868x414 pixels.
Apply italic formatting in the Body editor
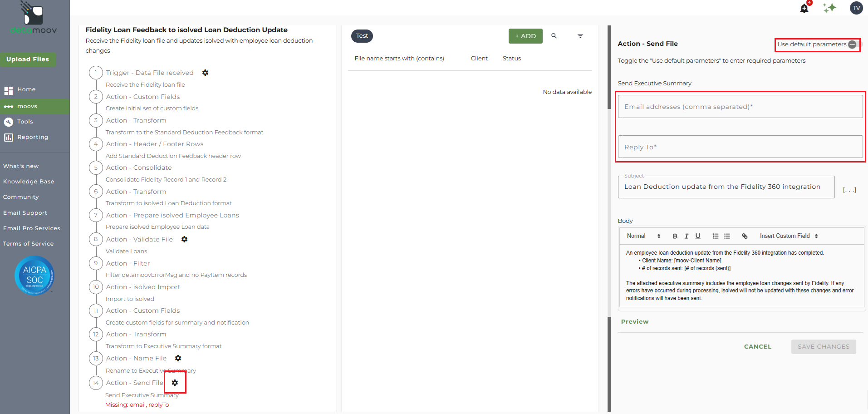687,236
